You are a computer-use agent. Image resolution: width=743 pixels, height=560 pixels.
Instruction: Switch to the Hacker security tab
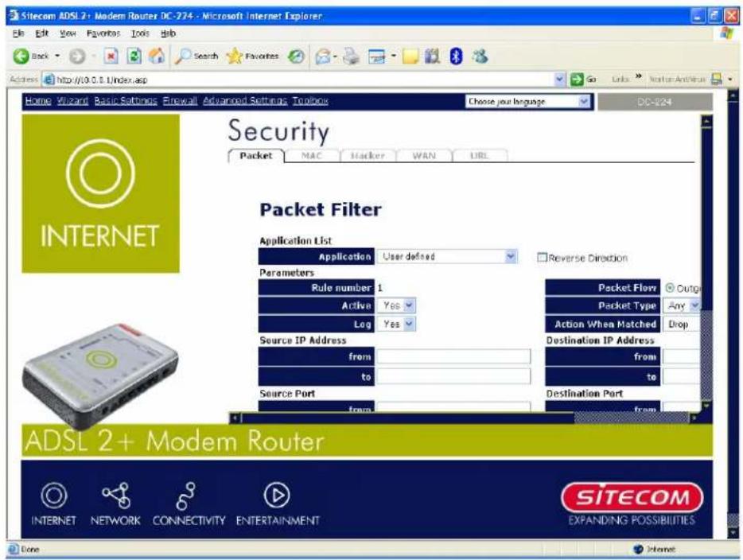pyautogui.click(x=368, y=156)
